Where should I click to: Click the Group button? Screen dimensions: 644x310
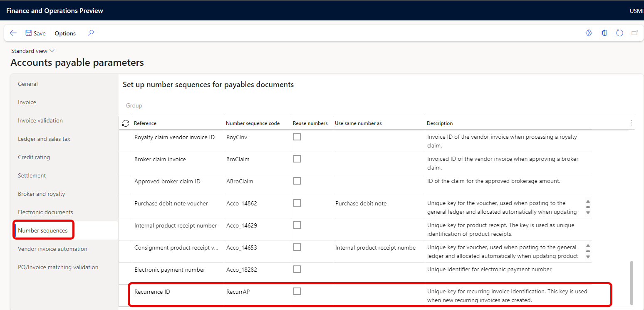134,105
